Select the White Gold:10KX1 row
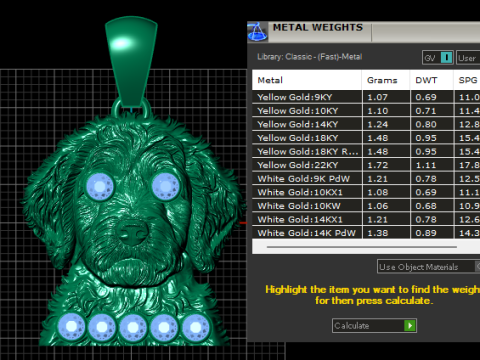The width and height of the screenshot is (480, 360). 366,192
